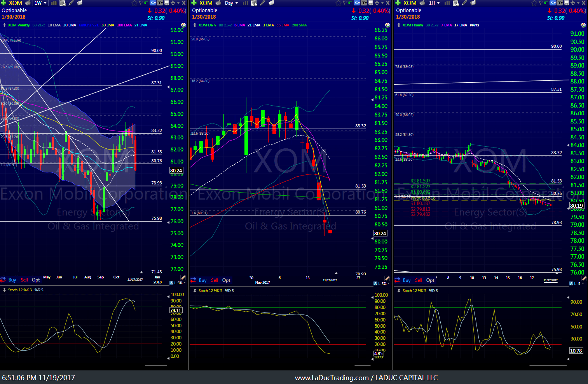Open the blue S dropdown in daily chart
This screenshot has width=588, height=384.
click(357, 3)
